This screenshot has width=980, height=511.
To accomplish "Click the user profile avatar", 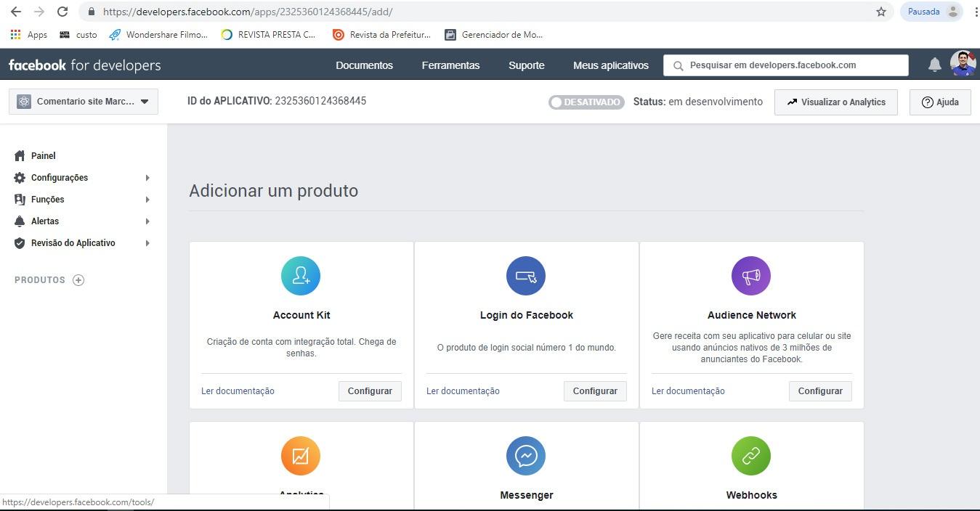I will point(963,64).
